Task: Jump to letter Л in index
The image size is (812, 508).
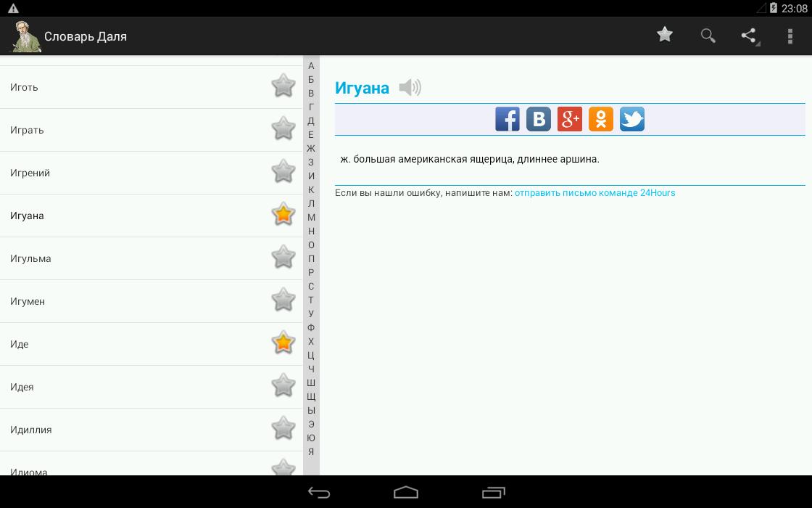Action: [x=311, y=203]
